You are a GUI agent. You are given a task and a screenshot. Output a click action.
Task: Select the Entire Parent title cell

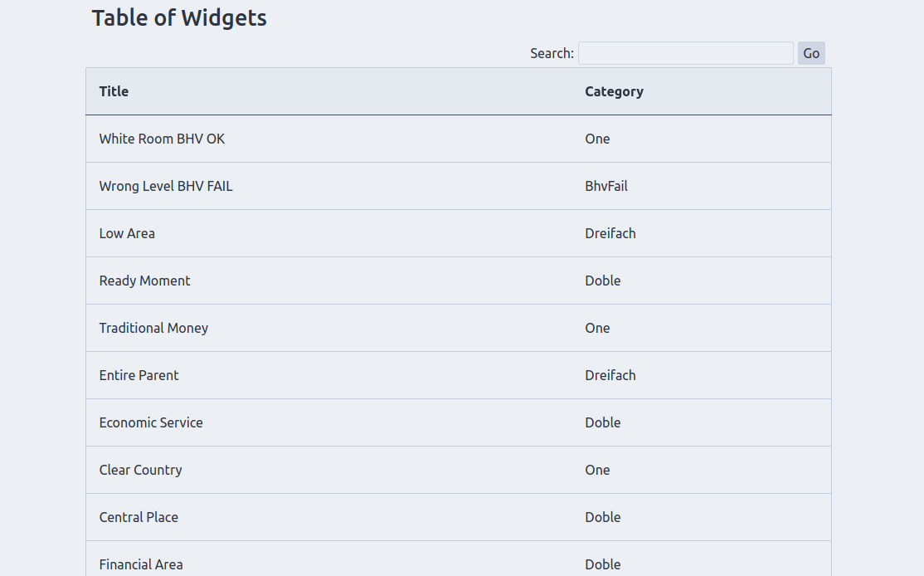(139, 375)
